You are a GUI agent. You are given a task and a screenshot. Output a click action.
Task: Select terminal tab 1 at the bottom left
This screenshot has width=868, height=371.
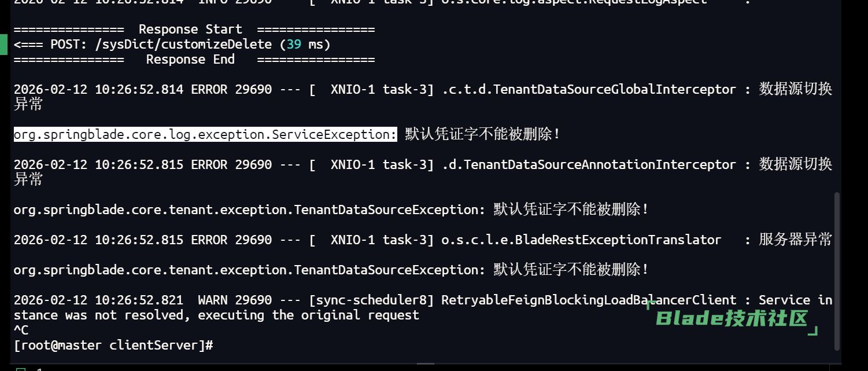(39, 369)
